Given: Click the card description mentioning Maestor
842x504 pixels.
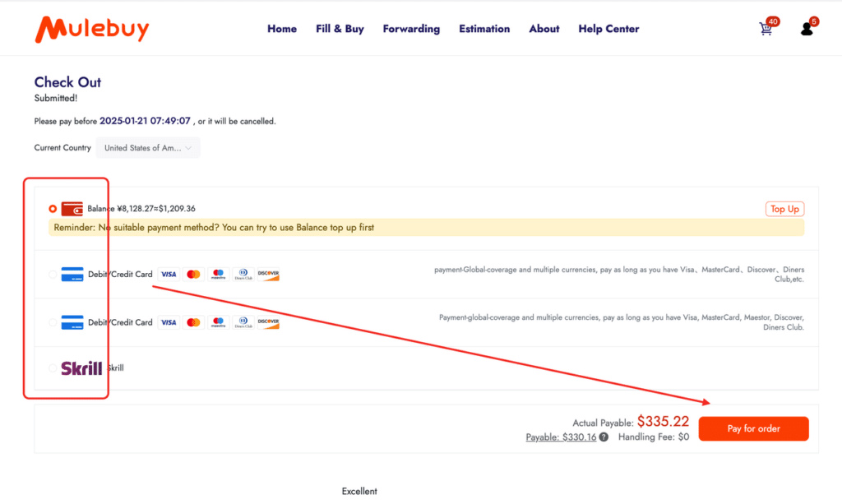Looking at the screenshot, I should click(x=622, y=322).
